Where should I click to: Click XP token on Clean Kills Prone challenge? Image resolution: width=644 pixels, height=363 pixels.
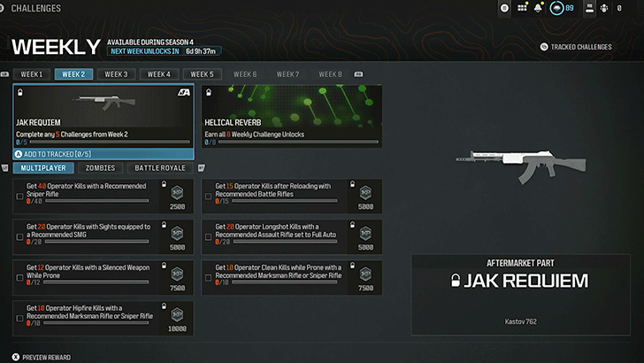click(365, 274)
